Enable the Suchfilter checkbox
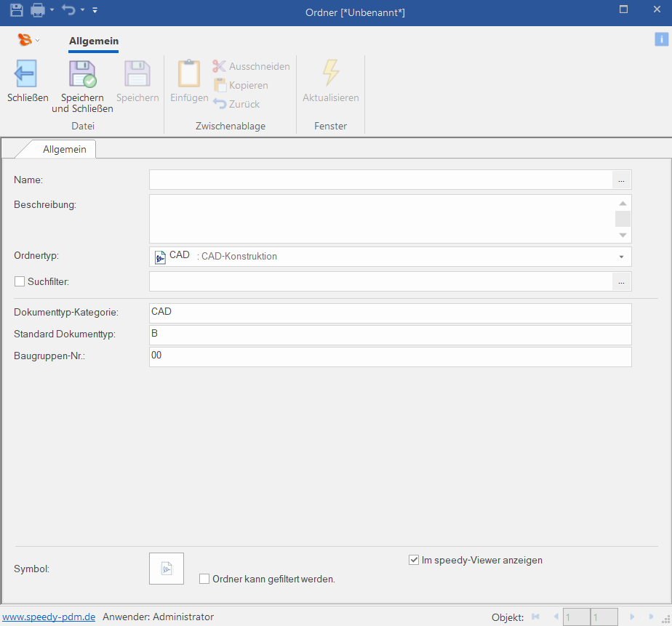 tap(20, 281)
